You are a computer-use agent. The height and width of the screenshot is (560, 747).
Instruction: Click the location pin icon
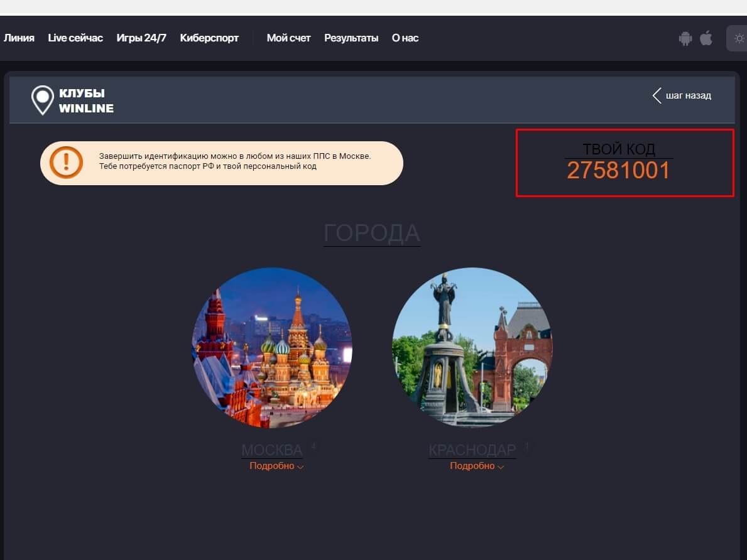[42, 100]
